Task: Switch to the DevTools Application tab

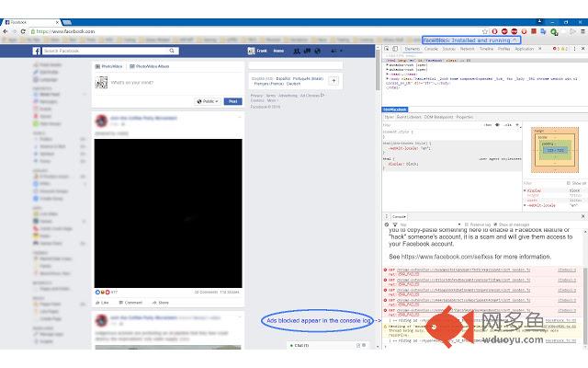Action: click(x=524, y=49)
